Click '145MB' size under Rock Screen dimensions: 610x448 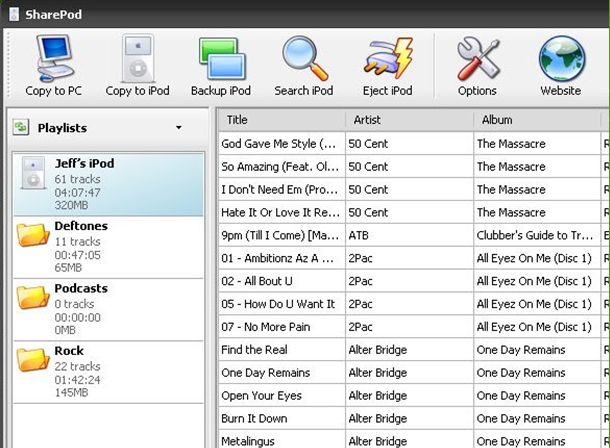(x=71, y=392)
